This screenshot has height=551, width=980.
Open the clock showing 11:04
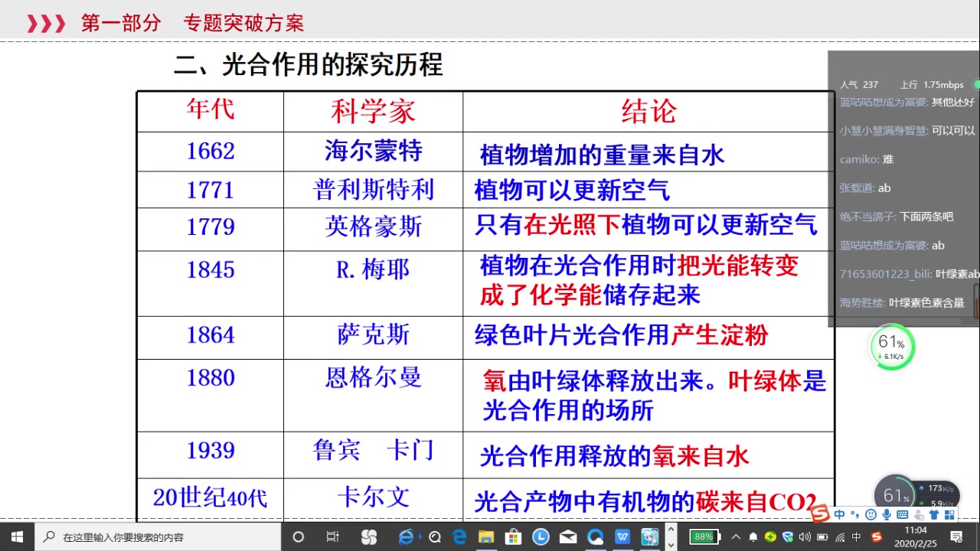(x=915, y=536)
